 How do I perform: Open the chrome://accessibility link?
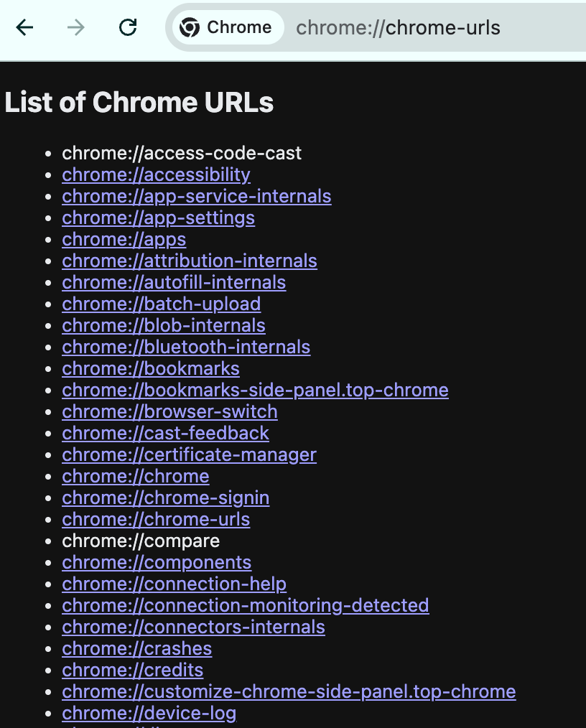pyautogui.click(x=156, y=175)
